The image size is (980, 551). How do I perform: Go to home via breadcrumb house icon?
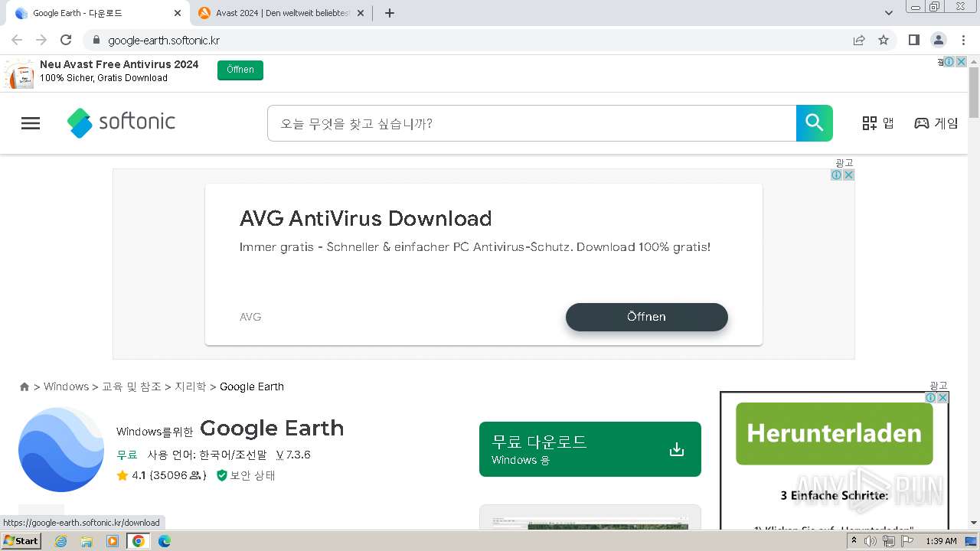coord(24,387)
